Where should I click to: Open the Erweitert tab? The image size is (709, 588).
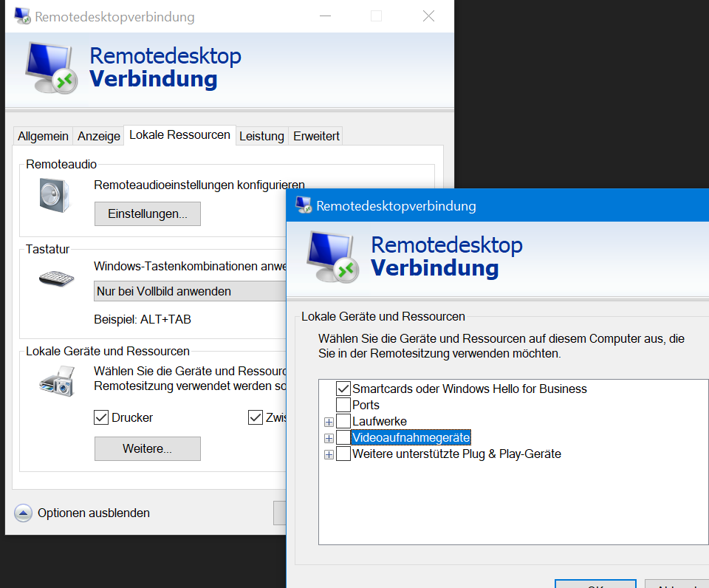coord(316,136)
